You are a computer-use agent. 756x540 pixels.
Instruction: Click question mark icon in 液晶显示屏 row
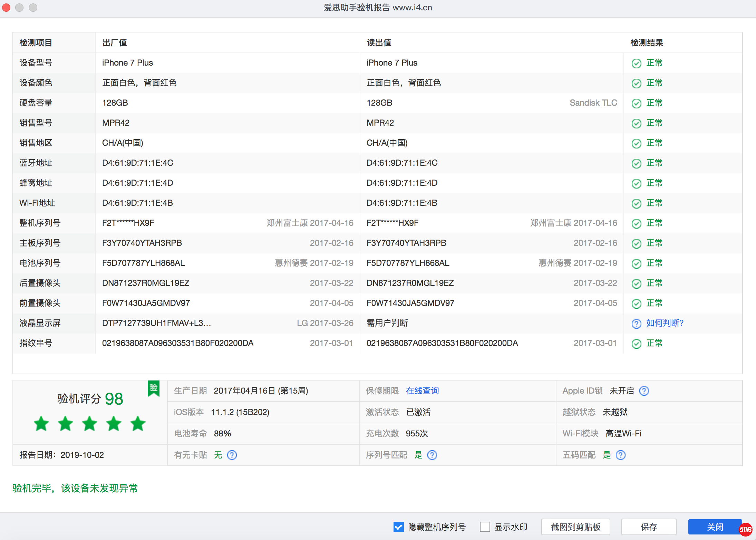pyautogui.click(x=636, y=324)
